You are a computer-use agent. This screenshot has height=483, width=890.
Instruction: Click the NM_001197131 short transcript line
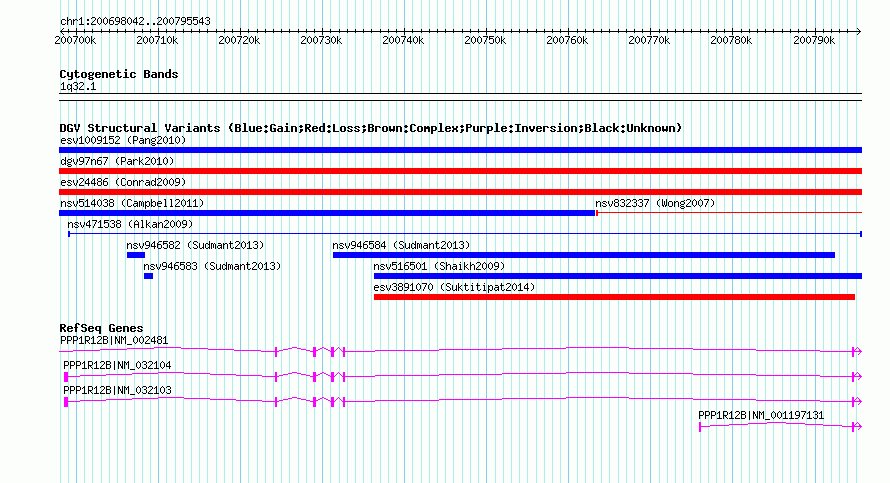click(780, 426)
